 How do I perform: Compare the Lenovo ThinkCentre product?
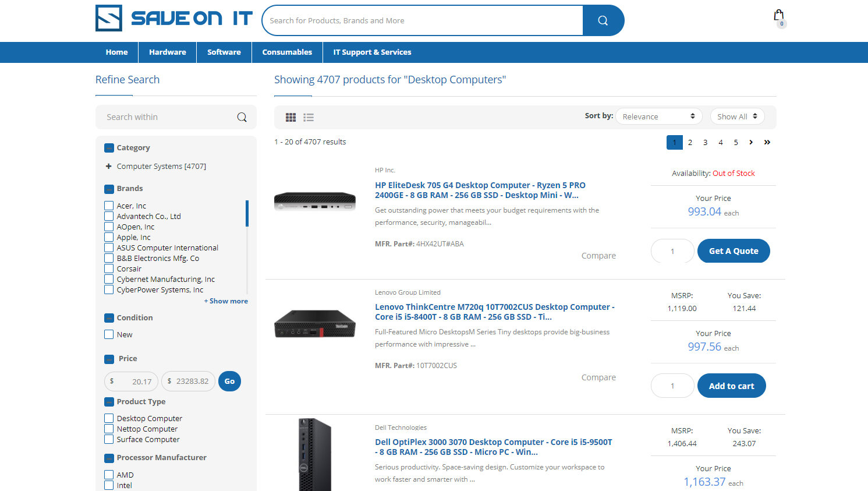(598, 377)
